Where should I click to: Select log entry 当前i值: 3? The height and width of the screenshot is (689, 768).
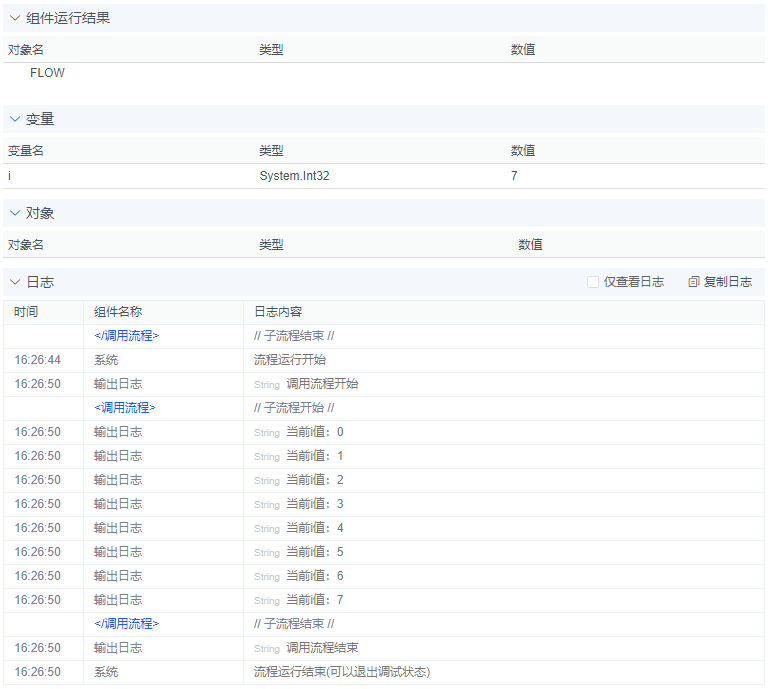384,504
